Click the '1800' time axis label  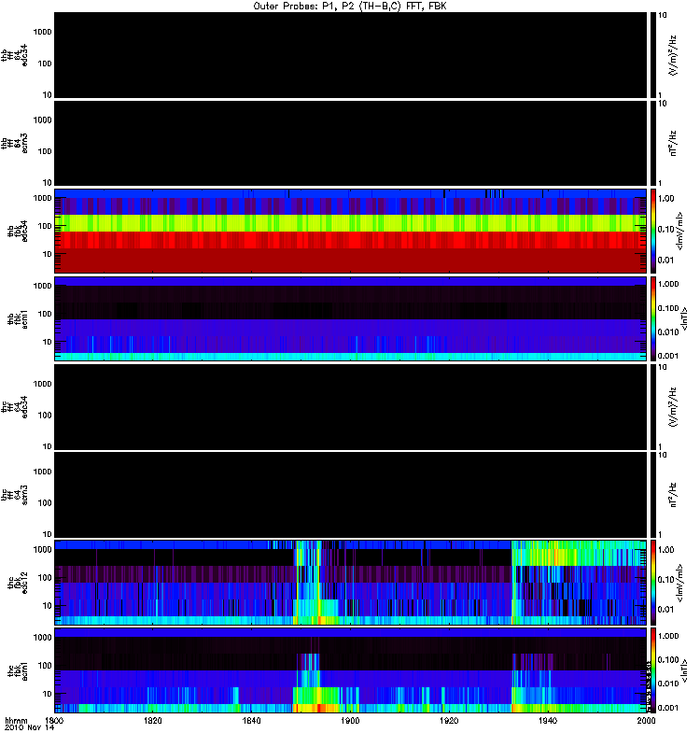[54, 720]
